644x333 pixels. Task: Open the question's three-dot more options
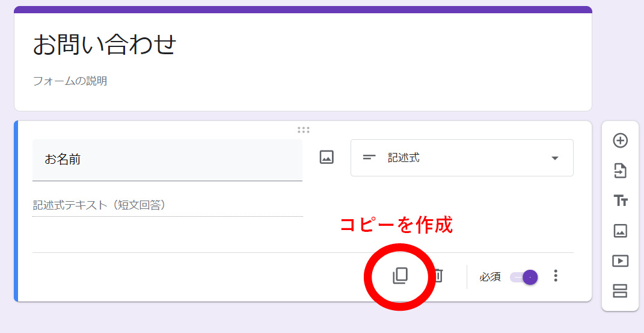pos(556,276)
